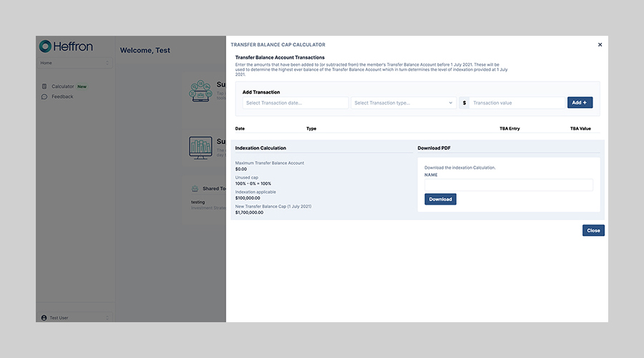
Task: Open the Home dropdown in sidebar
Action: [74, 63]
